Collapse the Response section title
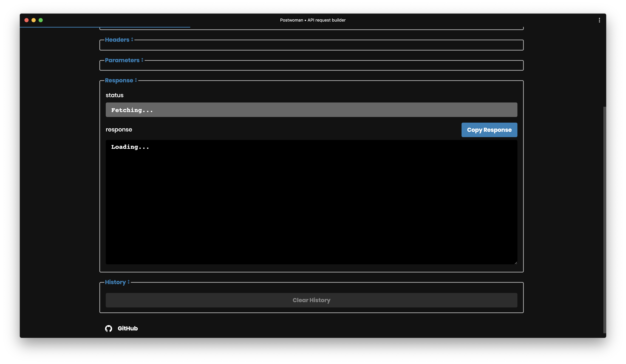The height and width of the screenshot is (364, 626). point(119,80)
